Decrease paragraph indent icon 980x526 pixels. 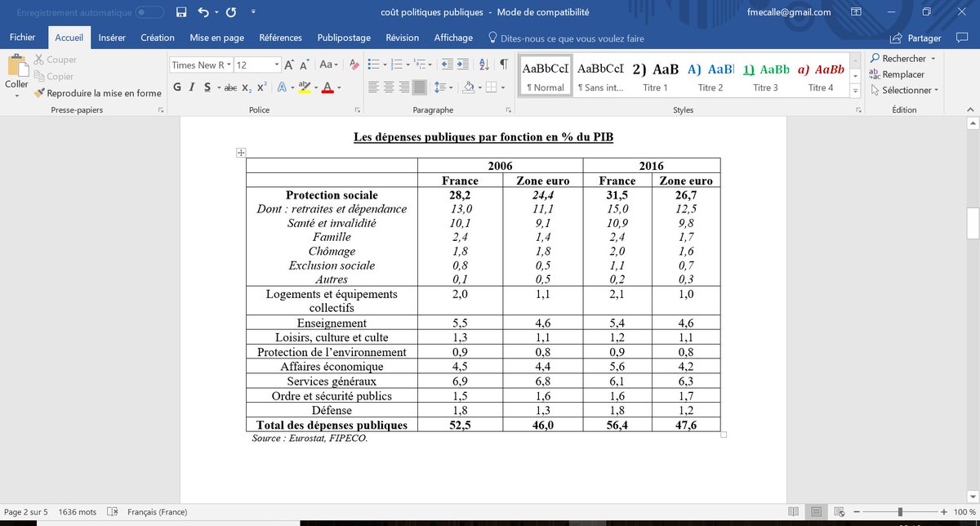pyautogui.click(x=446, y=65)
